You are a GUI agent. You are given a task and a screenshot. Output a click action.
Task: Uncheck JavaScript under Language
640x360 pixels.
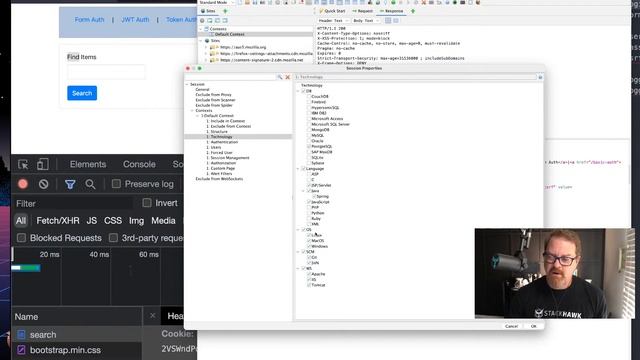(309, 202)
